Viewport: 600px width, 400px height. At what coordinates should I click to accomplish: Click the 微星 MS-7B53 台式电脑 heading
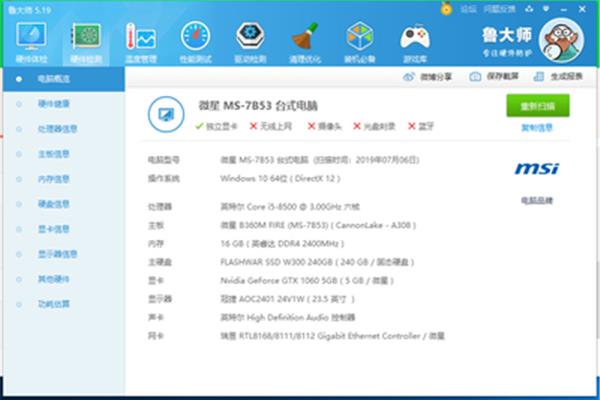point(258,106)
